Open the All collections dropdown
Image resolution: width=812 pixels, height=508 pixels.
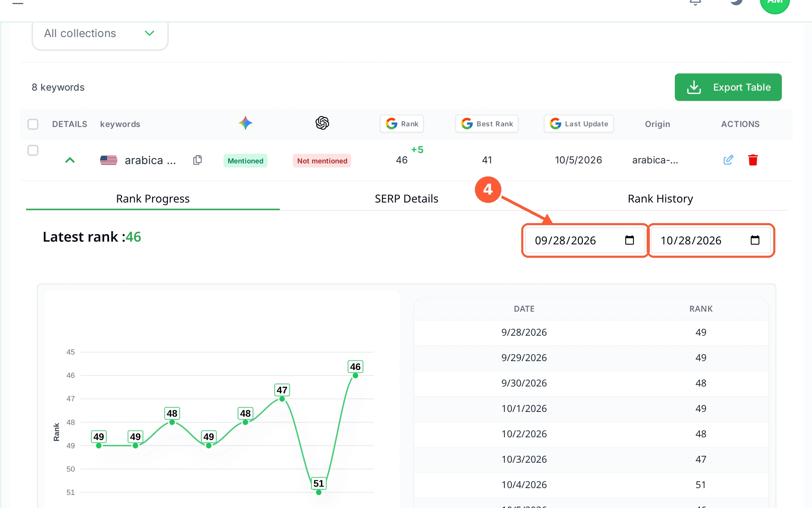(100, 34)
